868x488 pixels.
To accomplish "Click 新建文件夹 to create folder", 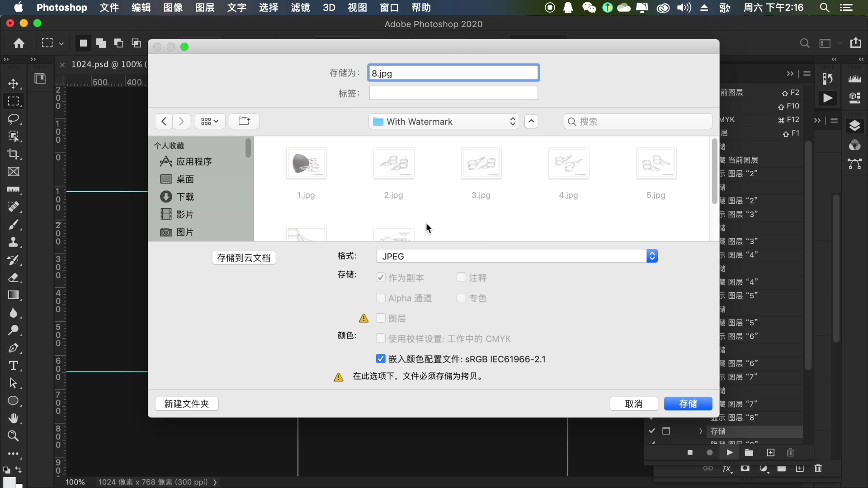I will pos(187,404).
